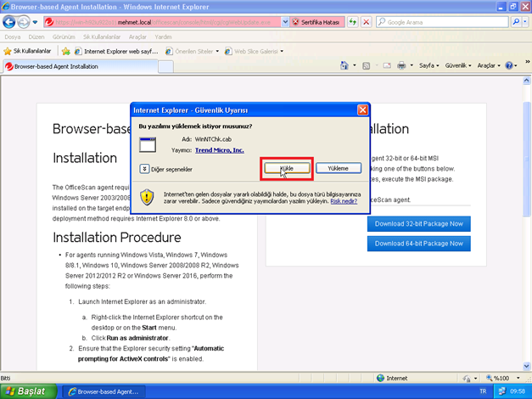Viewport: 532px width, 399px height.
Task: Click the page scrollbar down arrow
Action: (526, 366)
